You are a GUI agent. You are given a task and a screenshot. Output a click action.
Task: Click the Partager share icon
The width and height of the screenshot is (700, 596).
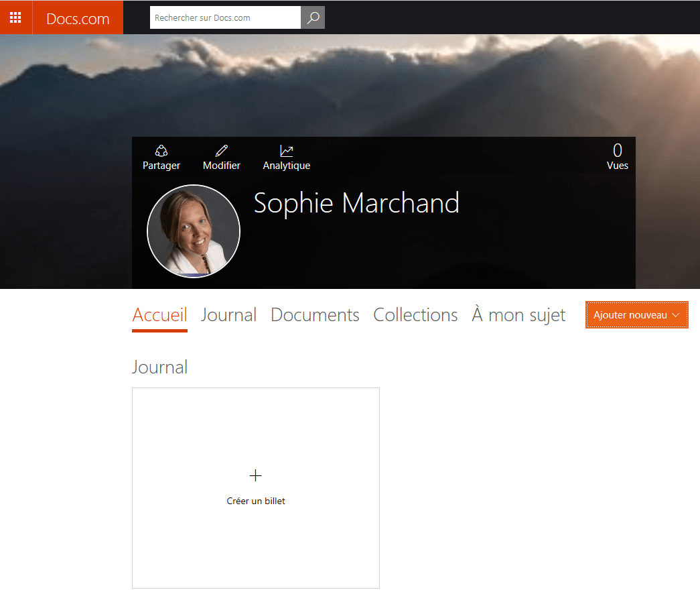click(x=161, y=151)
